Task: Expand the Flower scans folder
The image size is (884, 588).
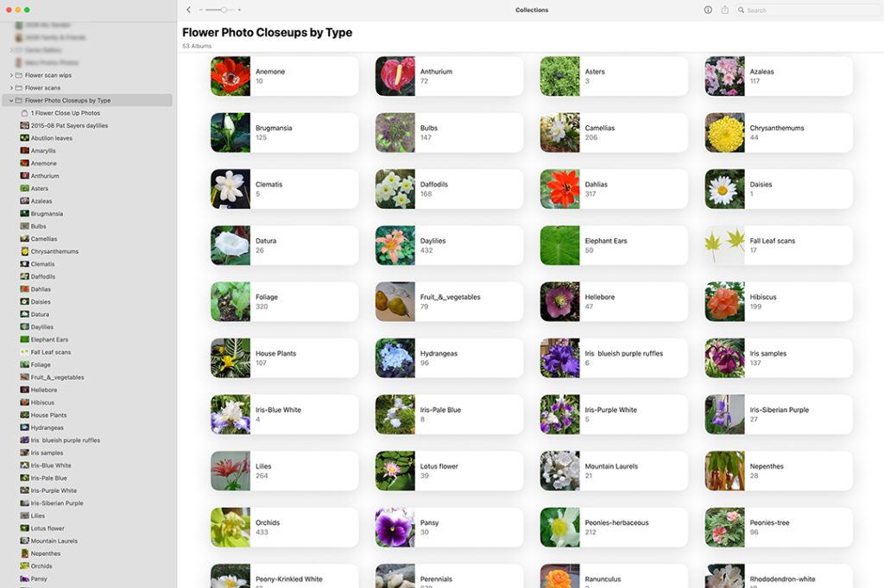Action: 11,88
